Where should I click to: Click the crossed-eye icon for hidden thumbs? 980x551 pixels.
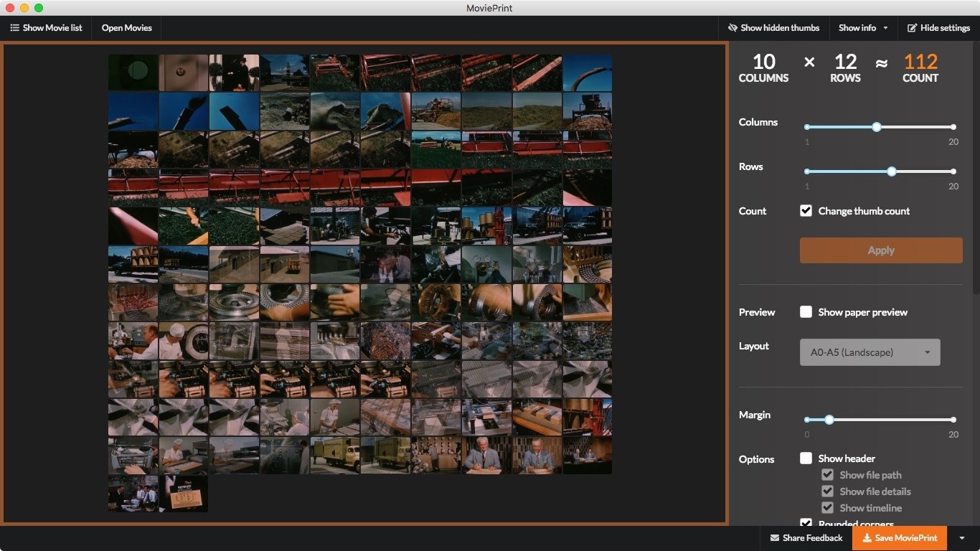[x=732, y=28]
